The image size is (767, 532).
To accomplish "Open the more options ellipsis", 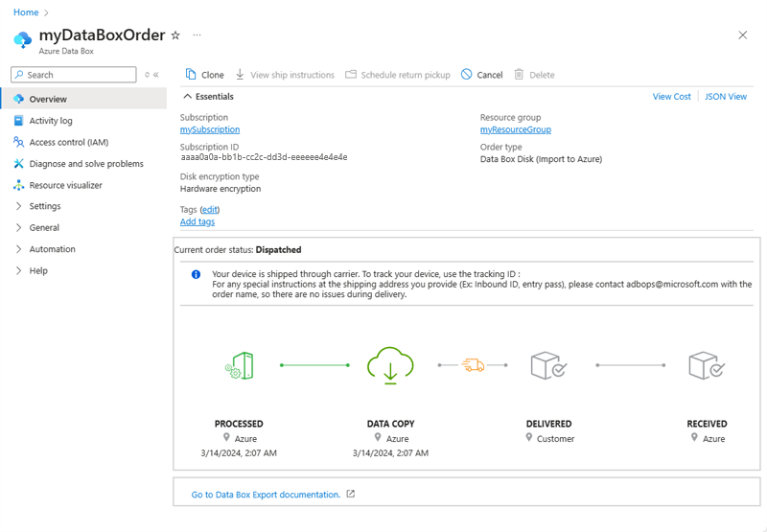I will pos(198,35).
